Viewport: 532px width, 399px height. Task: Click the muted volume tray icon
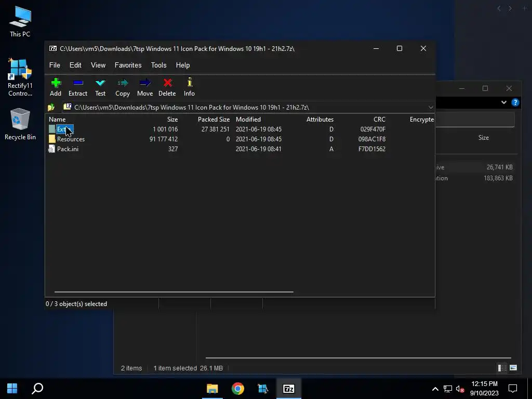[x=460, y=389]
